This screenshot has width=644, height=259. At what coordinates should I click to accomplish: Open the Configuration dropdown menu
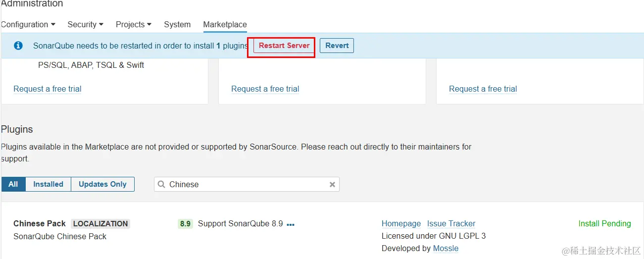click(28, 24)
